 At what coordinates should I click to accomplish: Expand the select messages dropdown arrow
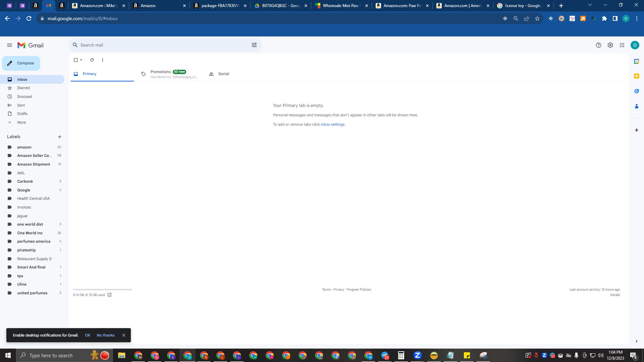pyautogui.click(x=81, y=60)
